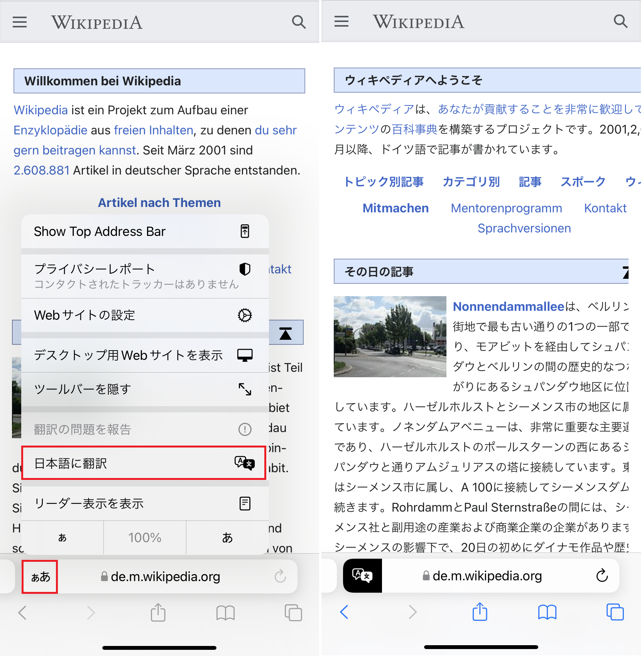Screen dimensions: 644x656
Task: Open the 百科事典 link
Action: click(x=415, y=129)
